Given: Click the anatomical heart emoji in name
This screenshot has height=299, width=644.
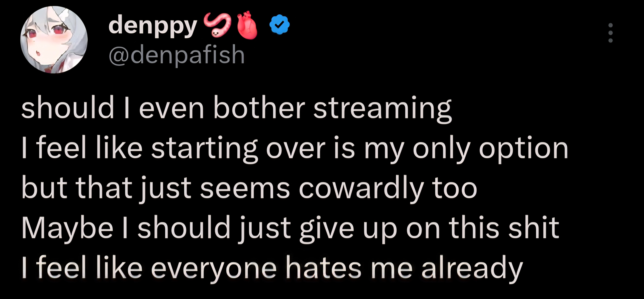Looking at the screenshot, I should tap(247, 25).
